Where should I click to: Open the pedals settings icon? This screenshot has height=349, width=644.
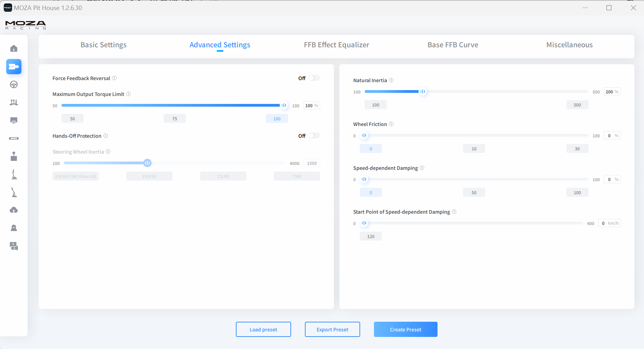pyautogui.click(x=14, y=103)
